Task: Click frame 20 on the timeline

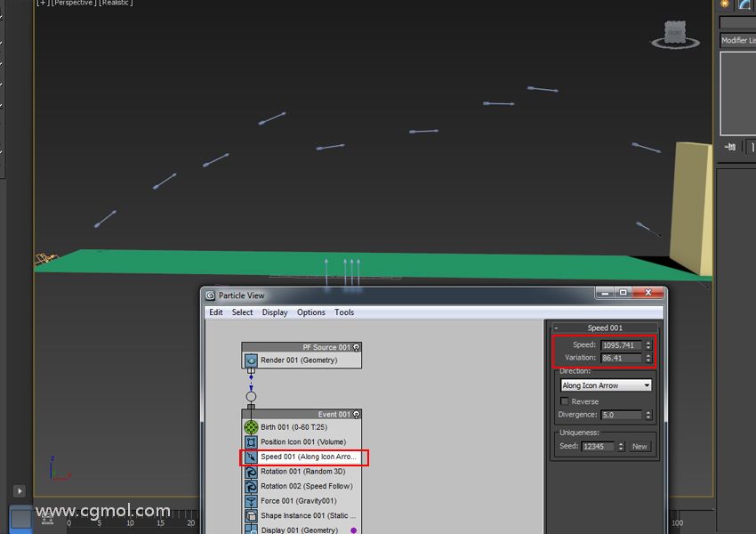Action: point(191,523)
